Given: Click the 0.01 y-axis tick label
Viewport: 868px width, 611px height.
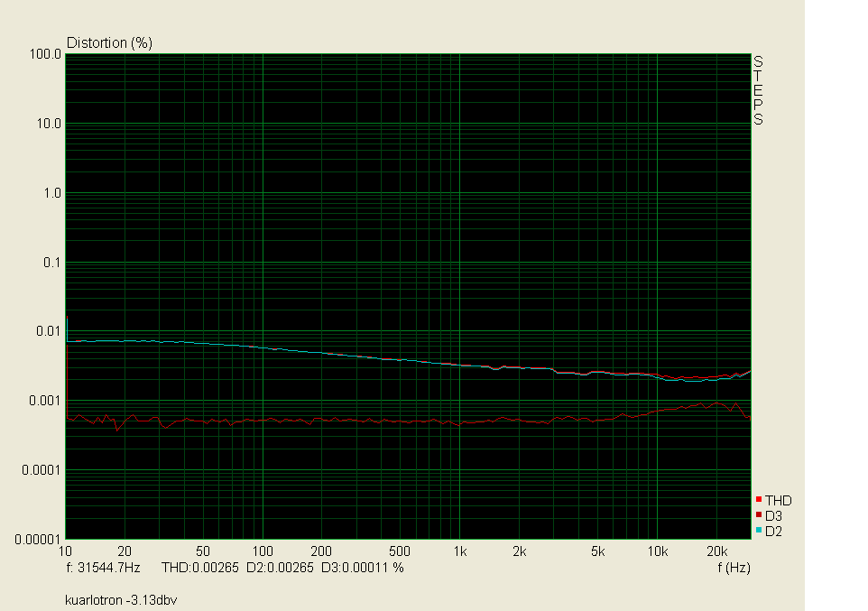Looking at the screenshot, I should pos(49,331).
